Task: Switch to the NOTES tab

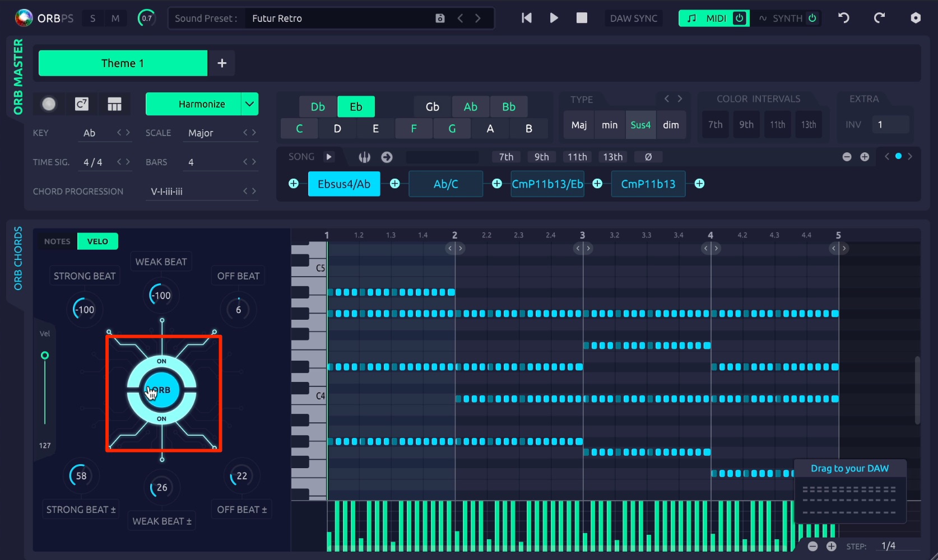Action: click(x=57, y=241)
